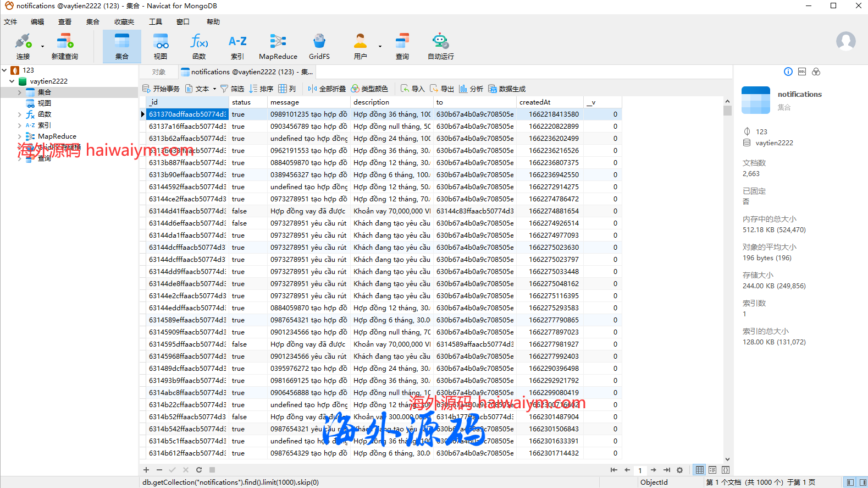Open 自动运行 automation robot icon

pos(440,46)
